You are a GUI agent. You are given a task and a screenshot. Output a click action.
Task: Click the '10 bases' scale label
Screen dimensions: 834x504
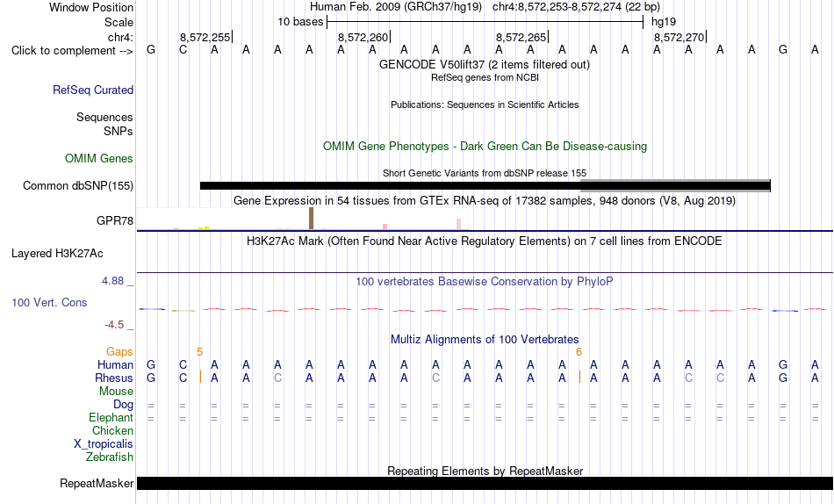300,22
